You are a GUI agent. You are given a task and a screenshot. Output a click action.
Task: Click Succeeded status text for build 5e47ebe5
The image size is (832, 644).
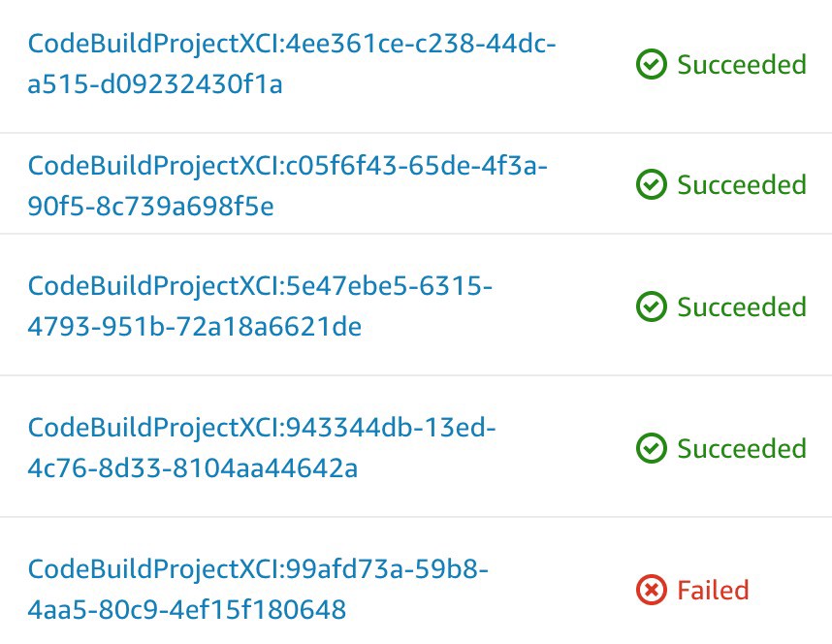pyautogui.click(x=742, y=306)
